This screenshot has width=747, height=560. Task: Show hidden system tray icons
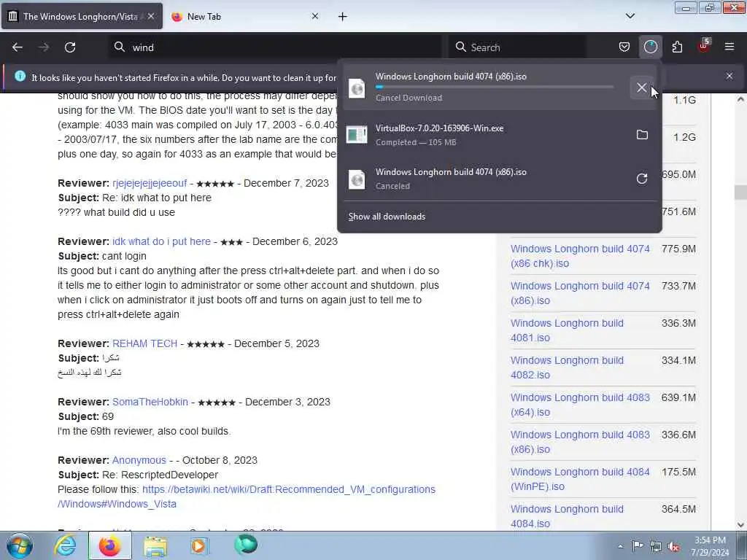tap(620, 546)
